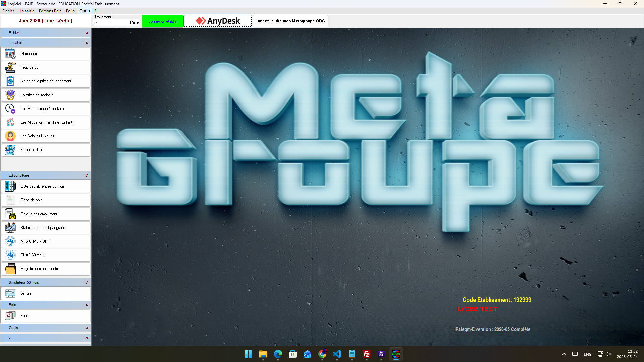The width and height of the screenshot is (644, 362).
Task: Click the Paiegm-E version text
Action: [x=493, y=329]
